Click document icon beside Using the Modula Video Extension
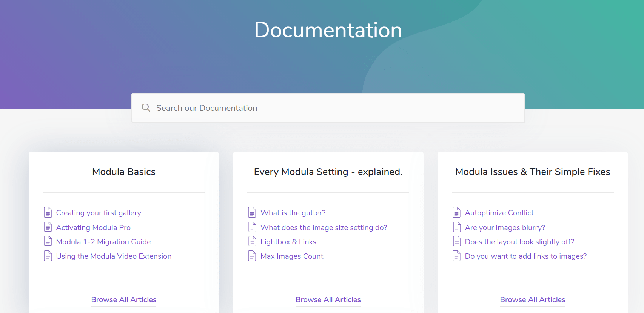 48,256
